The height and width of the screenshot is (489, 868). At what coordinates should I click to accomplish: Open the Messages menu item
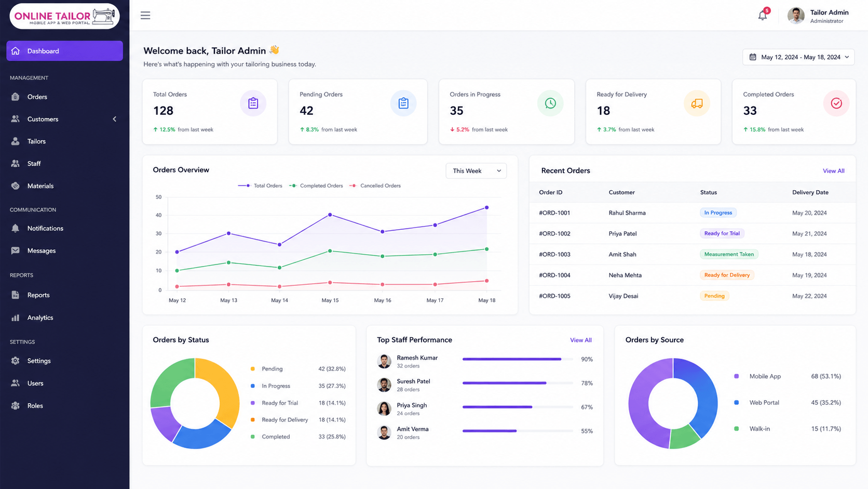point(65,250)
